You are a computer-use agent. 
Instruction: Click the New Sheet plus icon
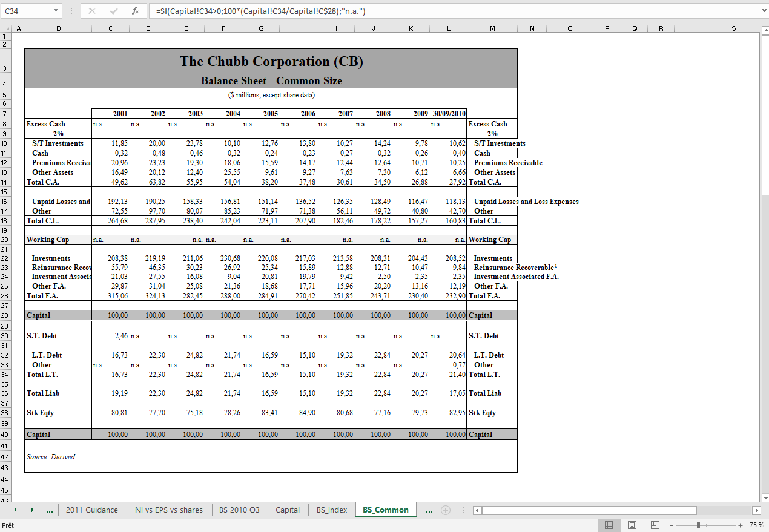(446, 510)
